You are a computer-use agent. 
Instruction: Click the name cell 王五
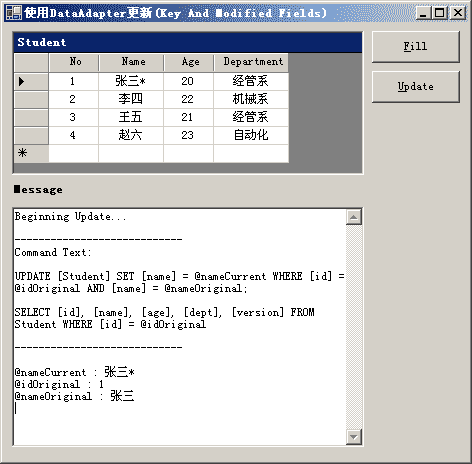coord(131,117)
